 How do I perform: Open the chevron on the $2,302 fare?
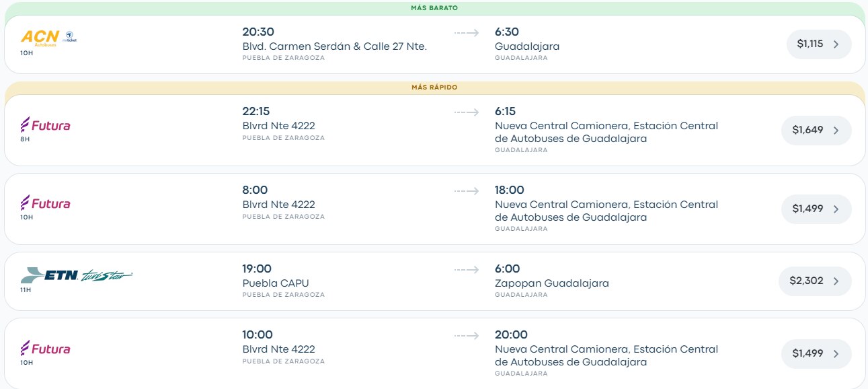836,281
